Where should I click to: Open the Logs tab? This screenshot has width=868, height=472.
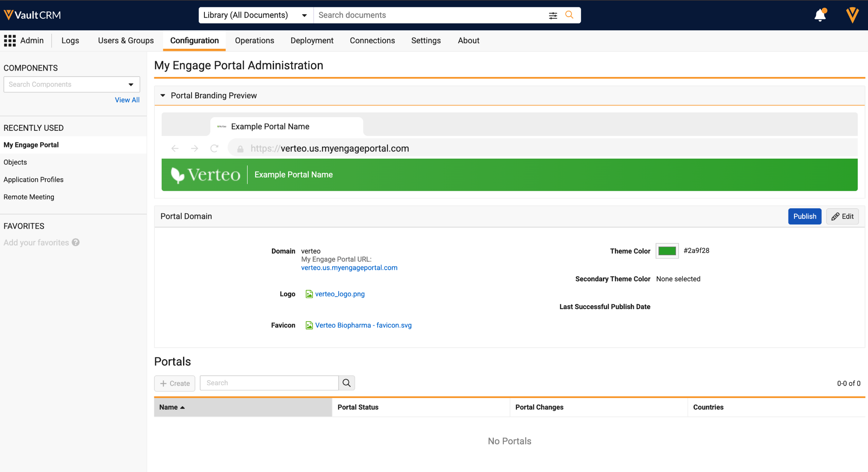[70, 41]
